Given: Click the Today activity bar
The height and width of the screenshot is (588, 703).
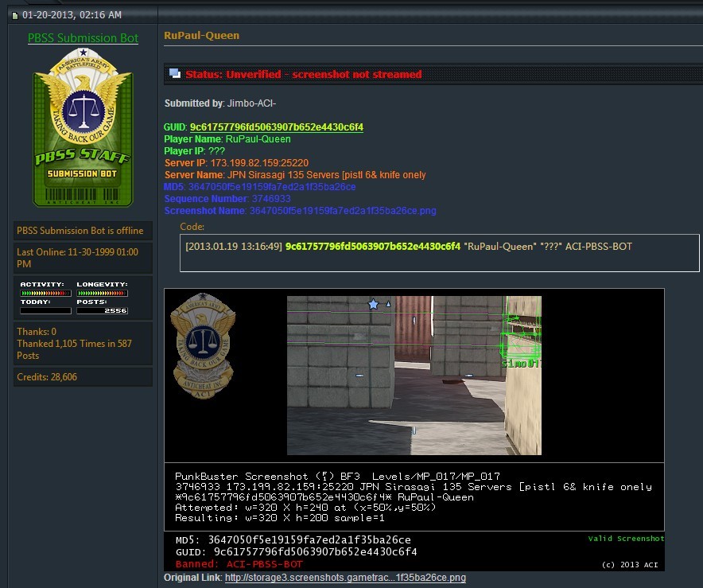Looking at the screenshot, I should point(45,310).
